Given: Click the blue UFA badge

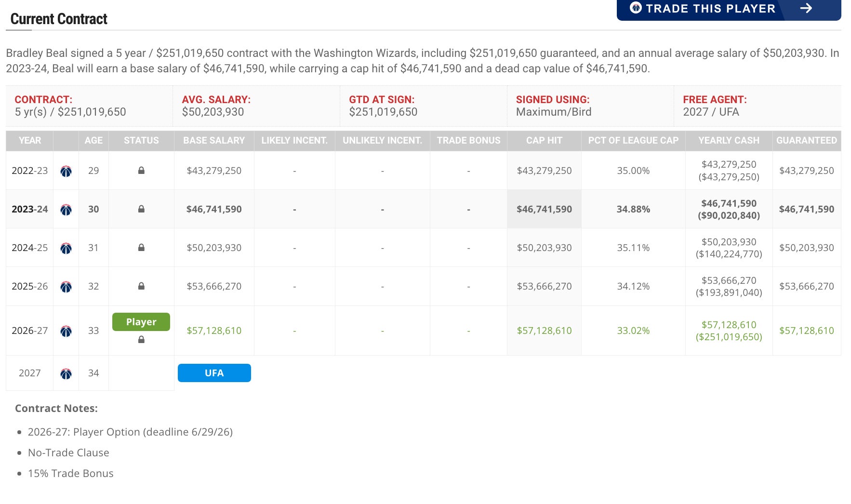Looking at the screenshot, I should (x=214, y=373).
